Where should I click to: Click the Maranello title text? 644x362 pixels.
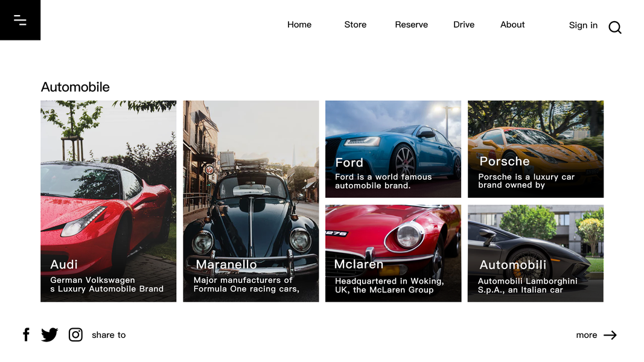click(x=226, y=264)
